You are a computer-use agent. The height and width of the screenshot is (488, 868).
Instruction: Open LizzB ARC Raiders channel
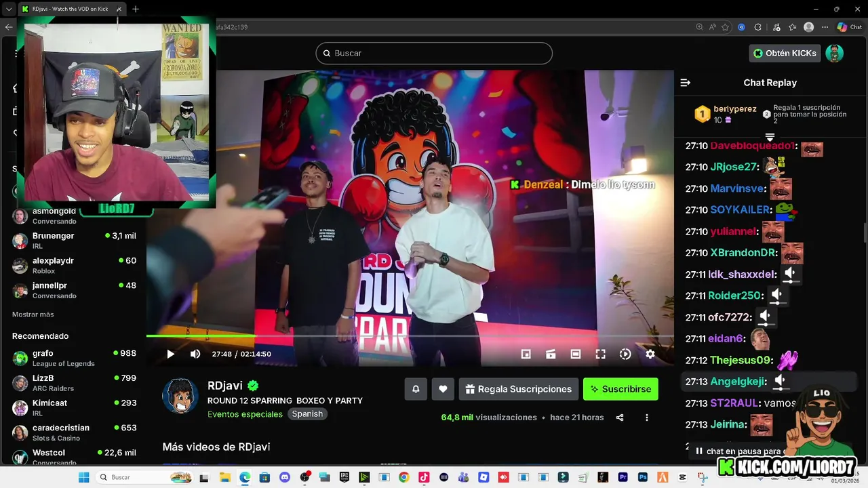(74, 383)
